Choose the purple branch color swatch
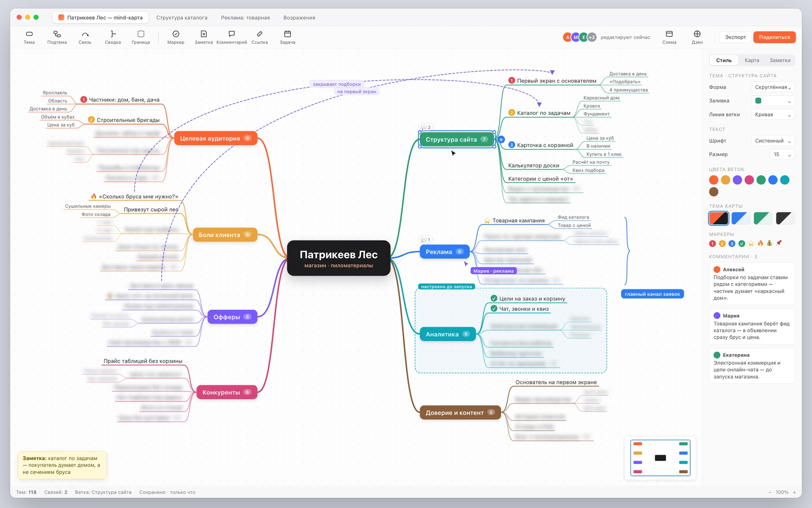This screenshot has width=812, height=508. click(x=737, y=180)
